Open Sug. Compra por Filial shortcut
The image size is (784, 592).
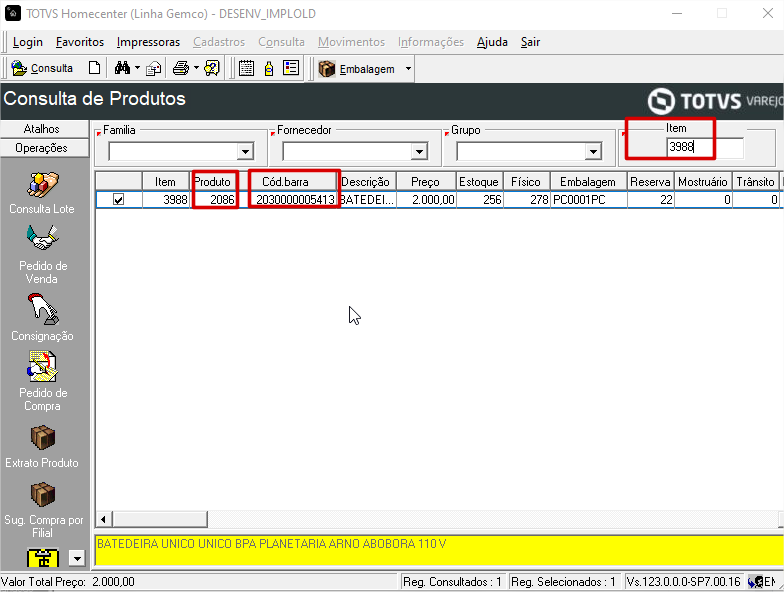point(44,510)
